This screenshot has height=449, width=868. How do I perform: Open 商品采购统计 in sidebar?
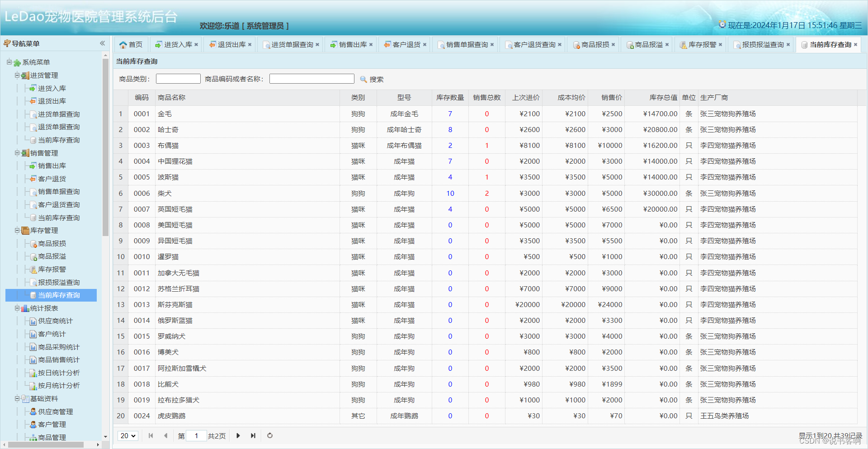click(58, 347)
